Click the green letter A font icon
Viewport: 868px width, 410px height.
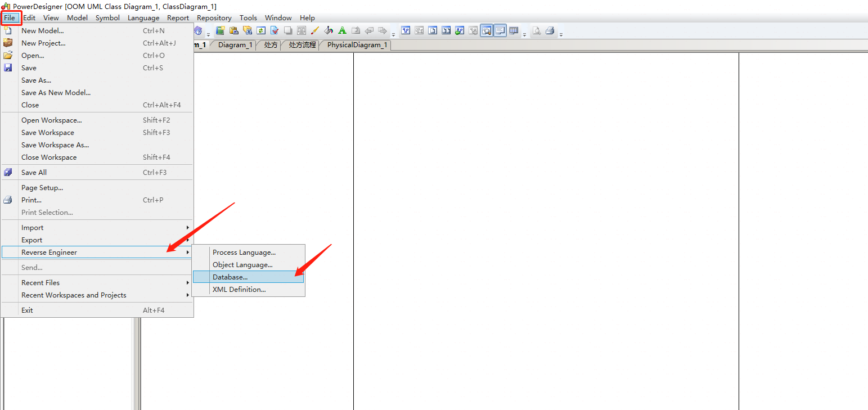click(342, 30)
